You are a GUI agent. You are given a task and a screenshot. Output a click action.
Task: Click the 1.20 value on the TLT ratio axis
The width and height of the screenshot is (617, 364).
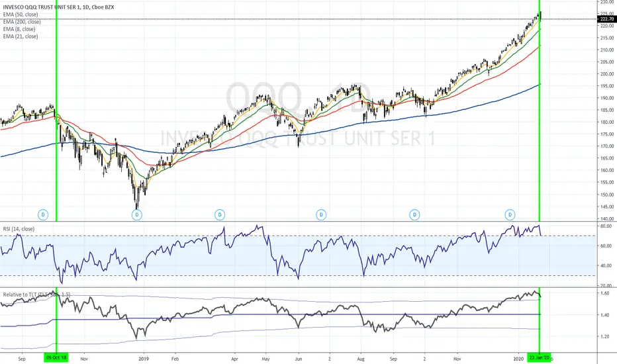605,337
